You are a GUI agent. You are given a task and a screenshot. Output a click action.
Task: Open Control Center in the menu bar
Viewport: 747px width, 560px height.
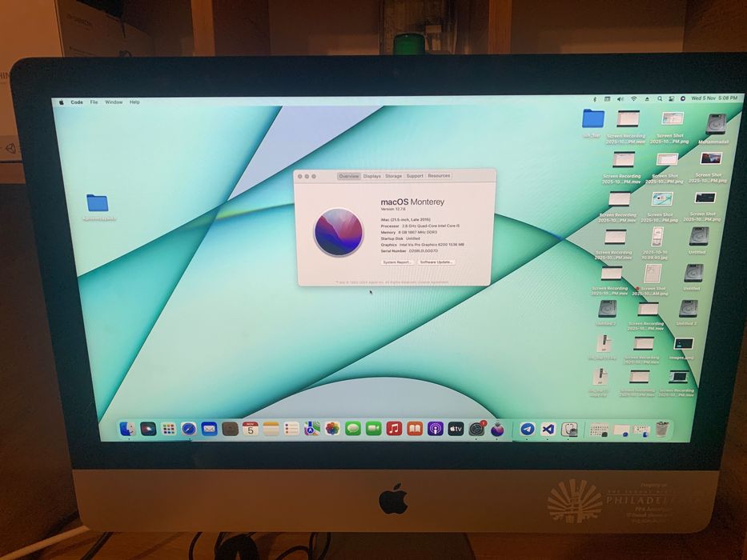click(671, 99)
